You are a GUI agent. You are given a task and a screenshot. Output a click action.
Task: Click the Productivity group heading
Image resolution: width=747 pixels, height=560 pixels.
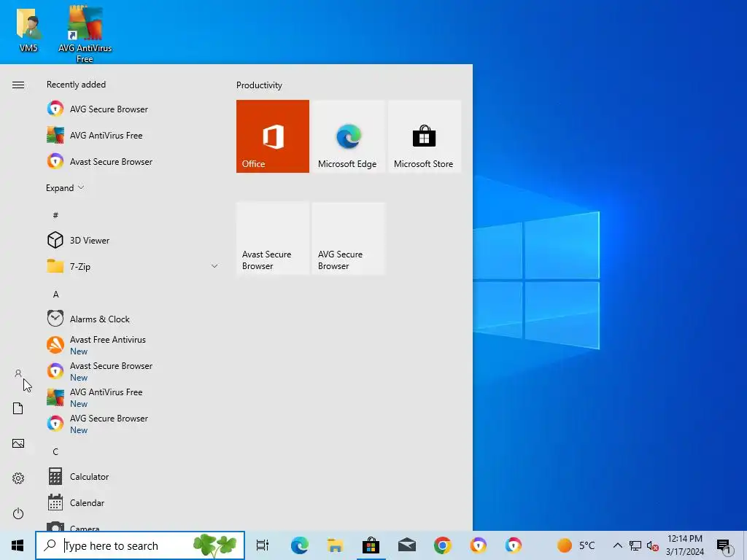point(259,85)
